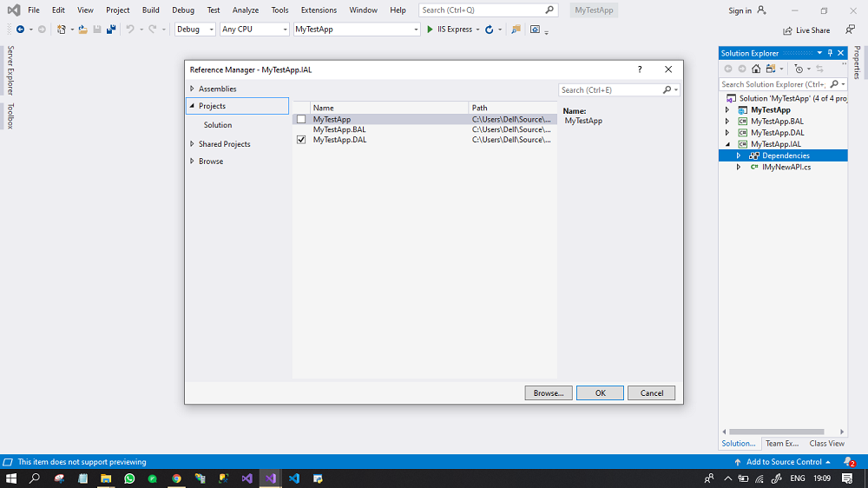Click the Solution Explorer horizontal scrollbar
Viewport: 868px width, 488px height.
(776, 432)
